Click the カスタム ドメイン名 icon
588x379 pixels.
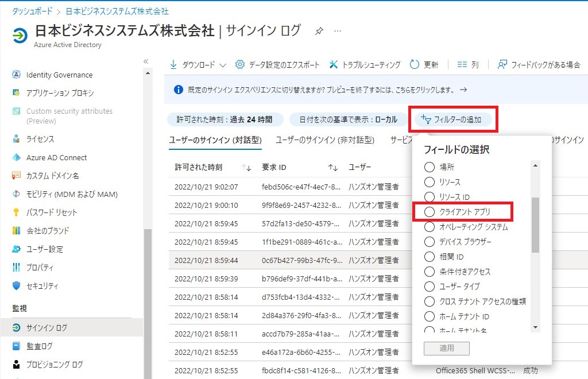click(x=16, y=176)
